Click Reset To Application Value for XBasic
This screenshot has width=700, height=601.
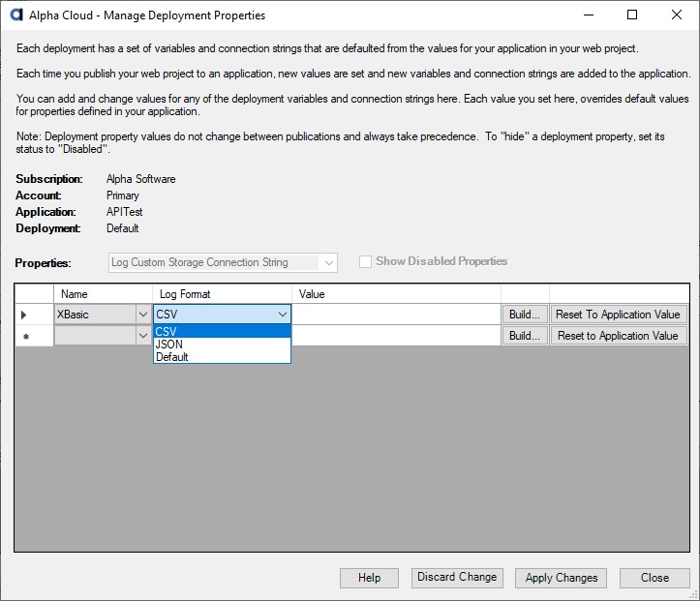618,315
